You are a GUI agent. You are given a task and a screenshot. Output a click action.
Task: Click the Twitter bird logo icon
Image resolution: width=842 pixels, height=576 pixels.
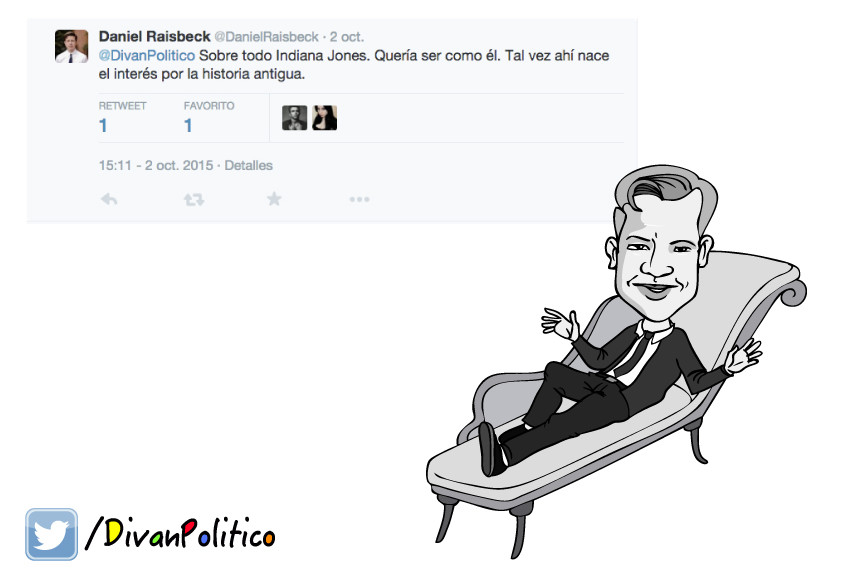52,534
